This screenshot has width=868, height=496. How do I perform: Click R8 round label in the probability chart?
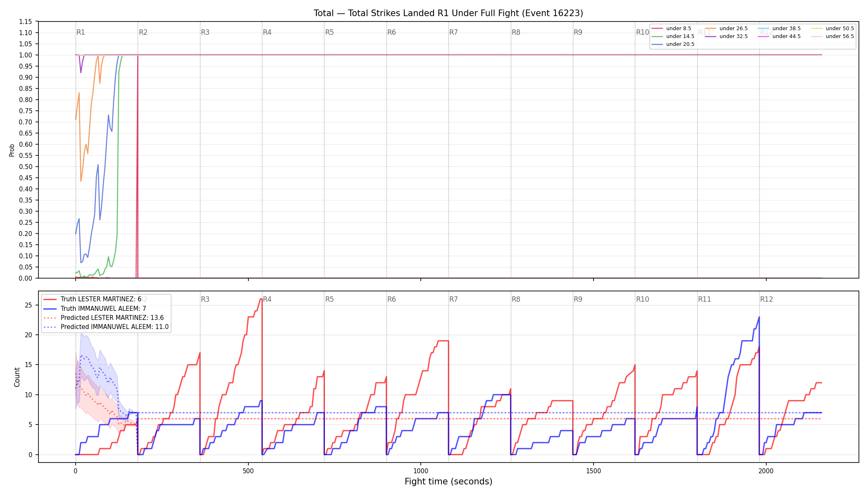516,32
